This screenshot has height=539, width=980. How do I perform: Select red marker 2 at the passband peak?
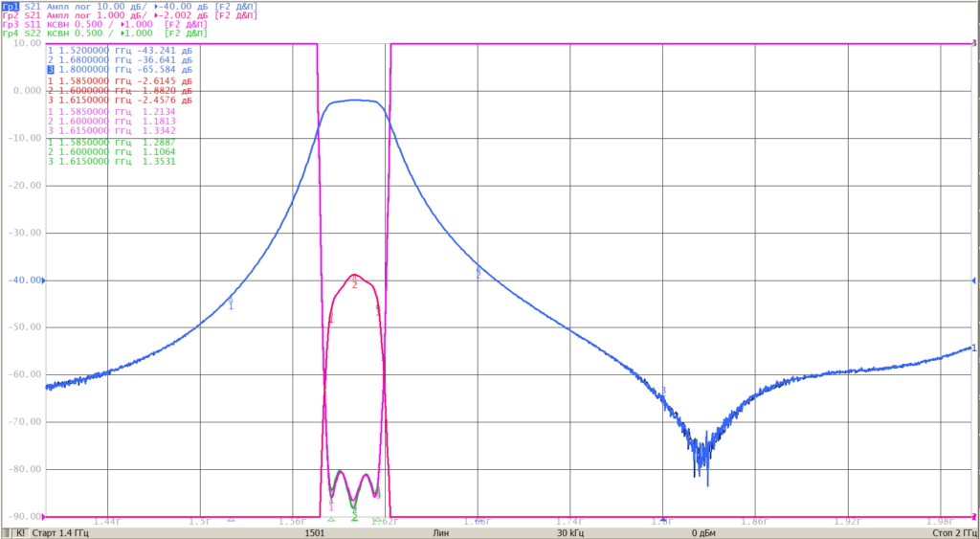point(354,283)
